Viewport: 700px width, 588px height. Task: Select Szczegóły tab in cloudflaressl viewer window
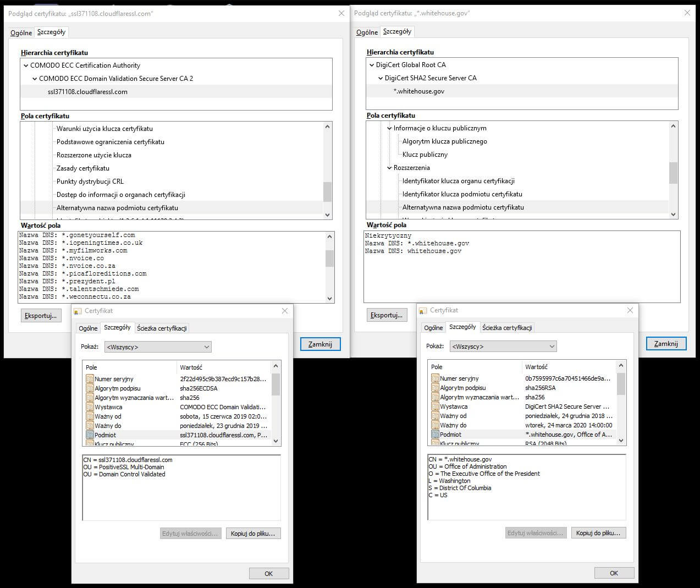[x=51, y=32]
